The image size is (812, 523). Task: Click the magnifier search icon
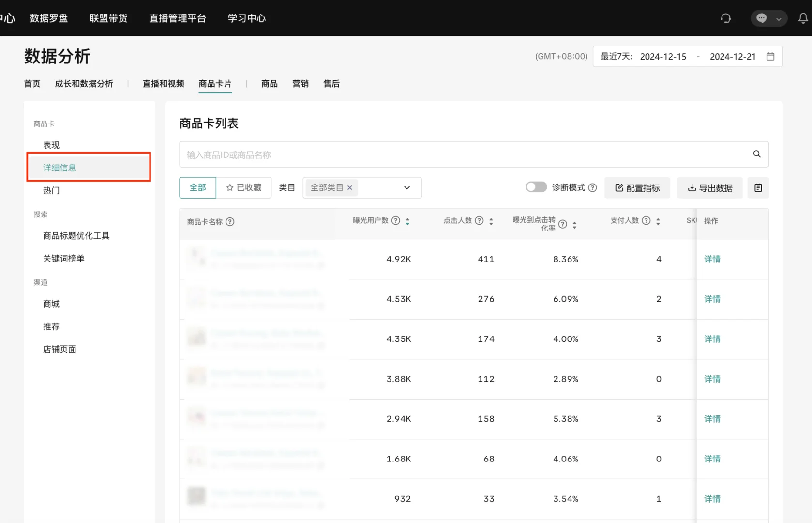point(756,154)
